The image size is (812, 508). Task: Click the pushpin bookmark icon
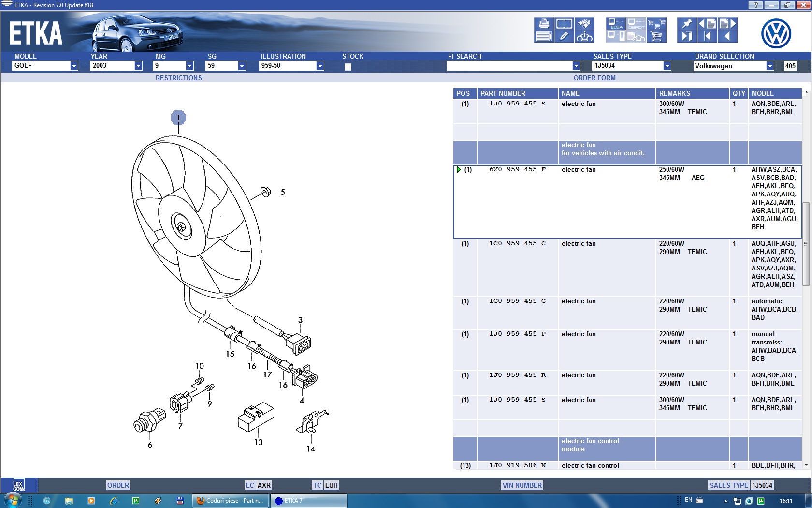point(687,24)
